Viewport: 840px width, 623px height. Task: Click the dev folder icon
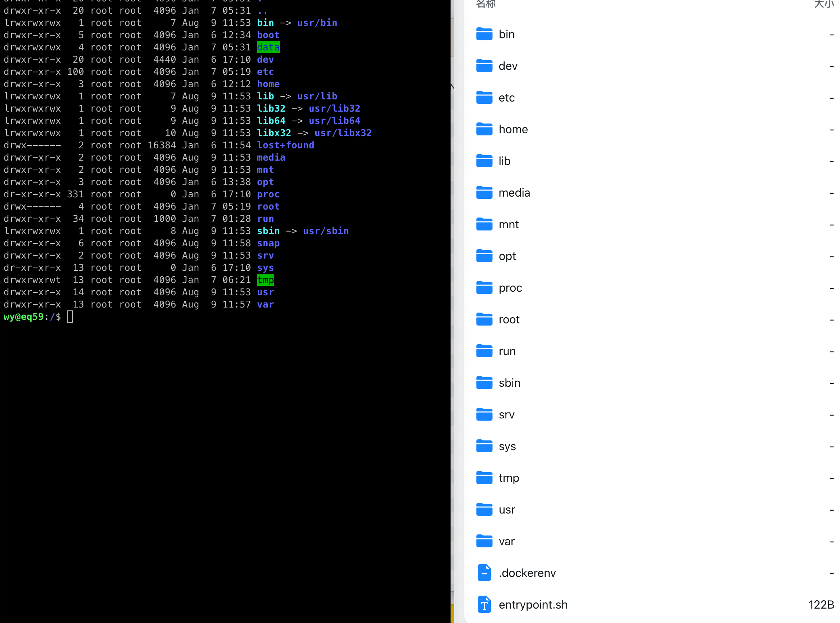click(x=484, y=66)
